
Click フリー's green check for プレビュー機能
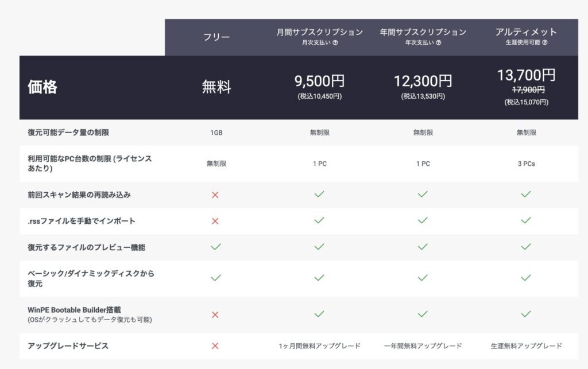pyautogui.click(x=216, y=247)
